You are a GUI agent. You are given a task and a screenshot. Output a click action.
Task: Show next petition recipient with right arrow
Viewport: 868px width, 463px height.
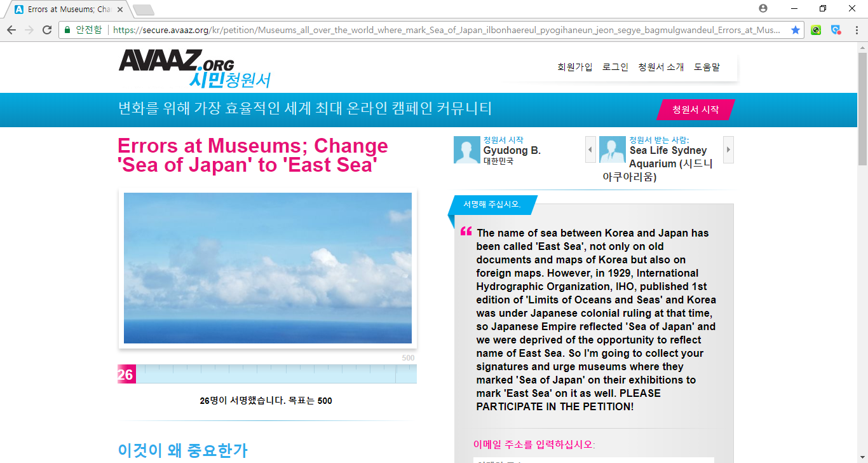click(728, 150)
